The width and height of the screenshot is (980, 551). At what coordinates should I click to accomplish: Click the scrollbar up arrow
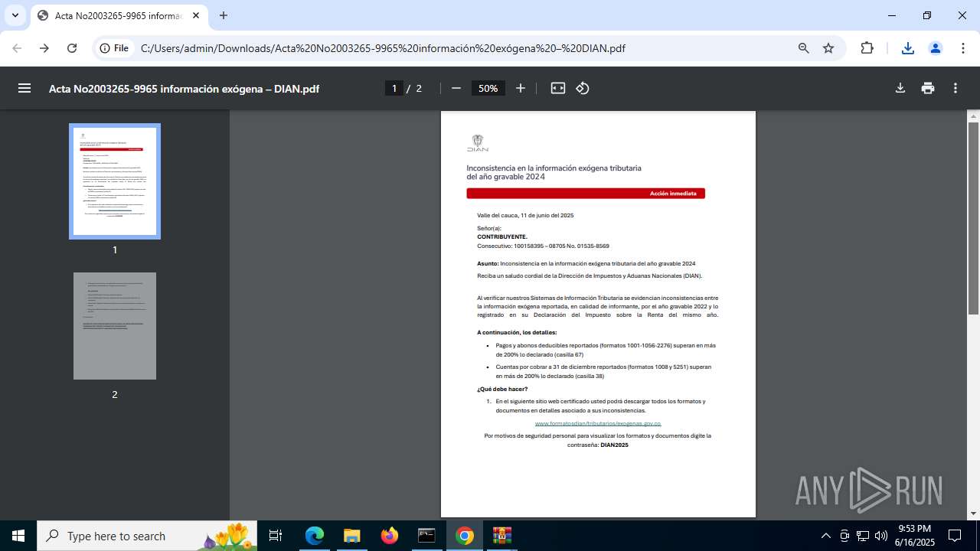click(973, 116)
